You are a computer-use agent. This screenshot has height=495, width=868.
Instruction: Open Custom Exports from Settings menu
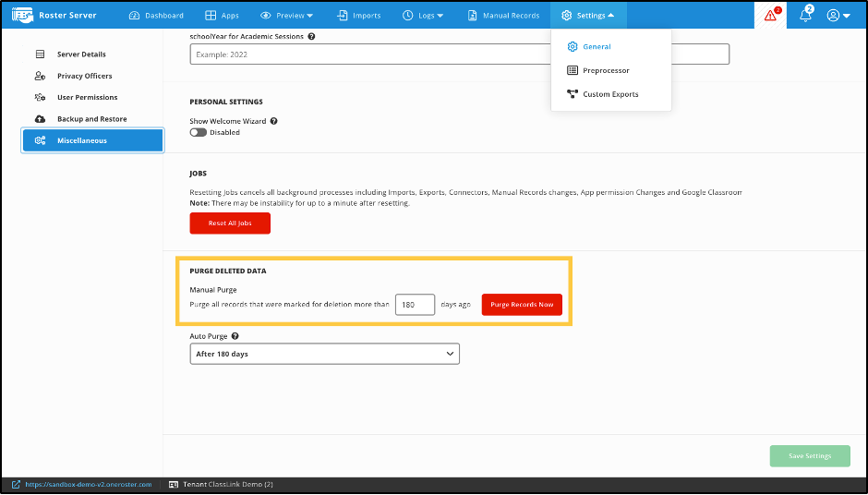point(609,94)
